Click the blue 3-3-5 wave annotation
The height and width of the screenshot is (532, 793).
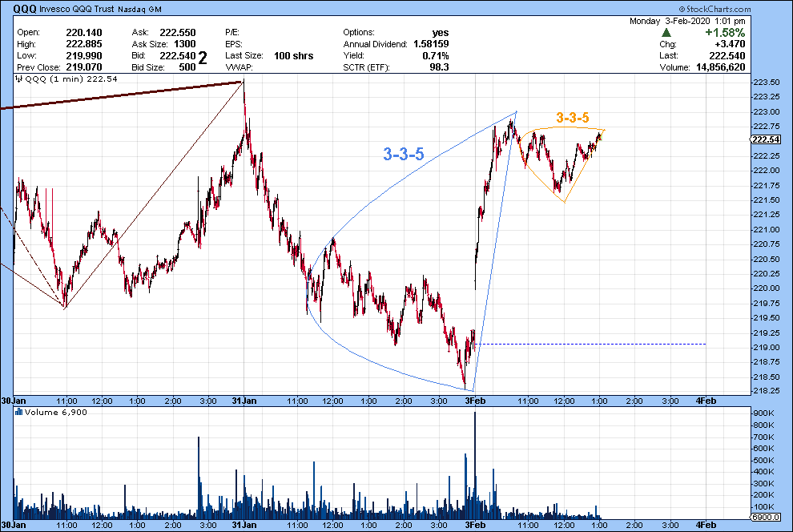pos(403,154)
